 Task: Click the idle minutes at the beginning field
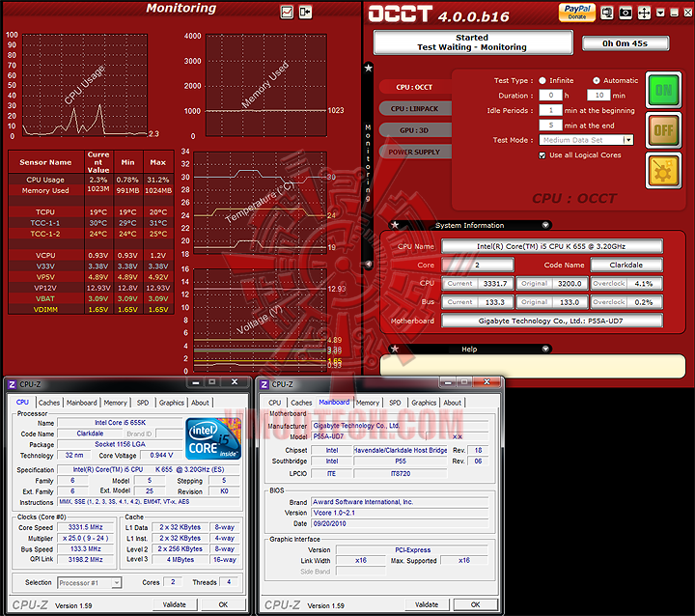click(x=550, y=110)
